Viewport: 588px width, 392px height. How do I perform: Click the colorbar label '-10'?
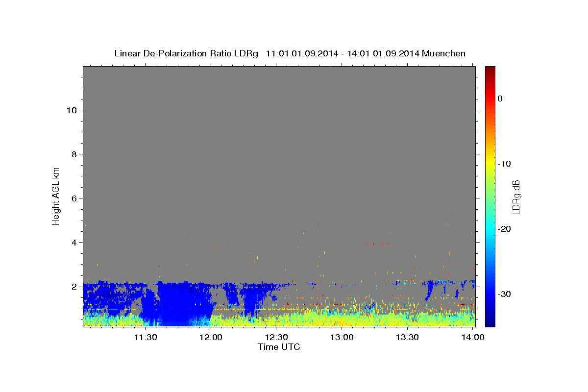click(504, 164)
